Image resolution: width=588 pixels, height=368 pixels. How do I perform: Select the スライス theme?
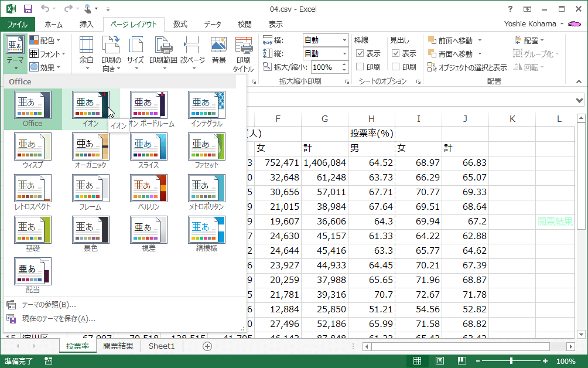tap(149, 151)
